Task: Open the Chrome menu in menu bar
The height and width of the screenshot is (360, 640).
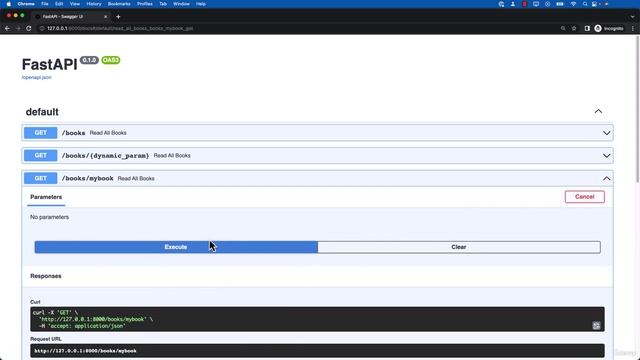Action: [26, 4]
